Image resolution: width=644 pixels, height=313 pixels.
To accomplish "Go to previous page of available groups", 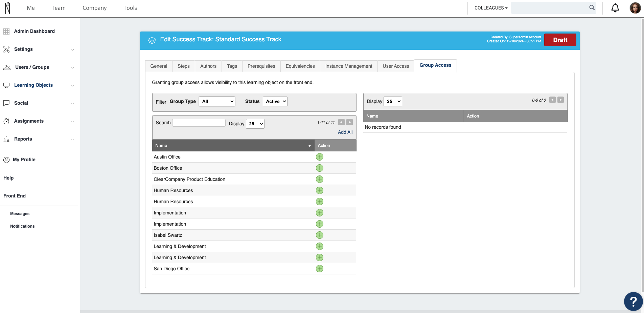I will point(341,122).
